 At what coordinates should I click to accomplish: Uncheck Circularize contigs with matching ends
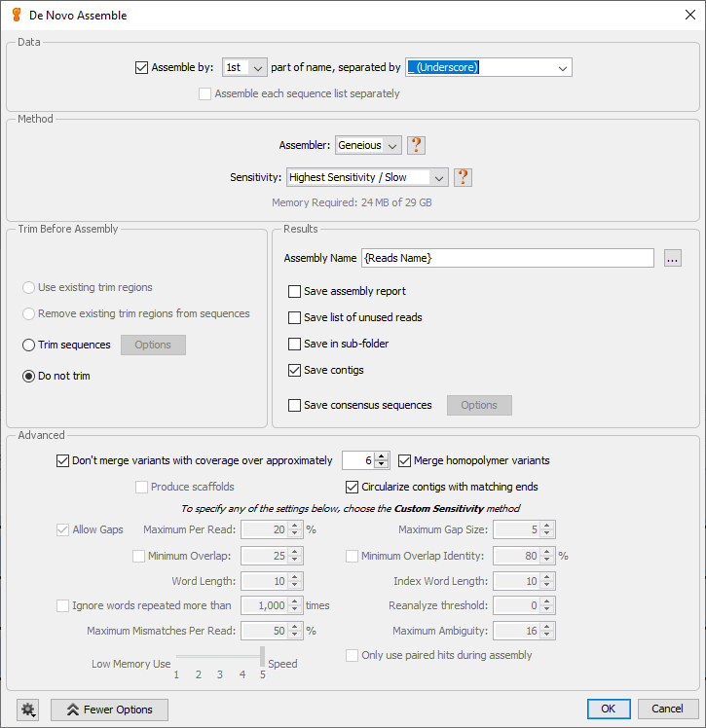coord(353,487)
